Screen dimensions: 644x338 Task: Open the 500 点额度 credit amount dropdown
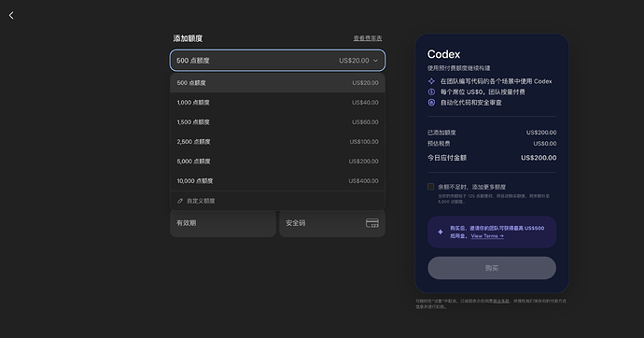click(x=277, y=61)
